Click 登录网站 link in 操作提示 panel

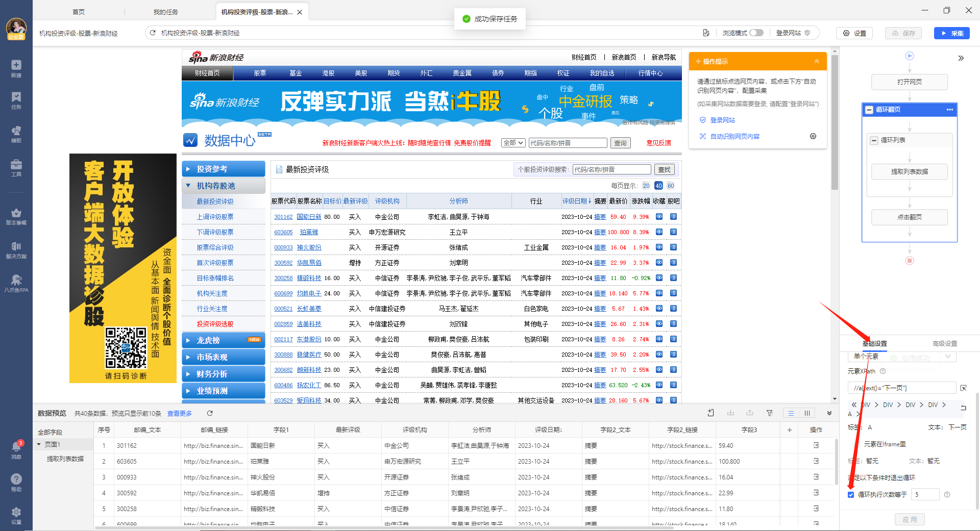tap(722, 120)
